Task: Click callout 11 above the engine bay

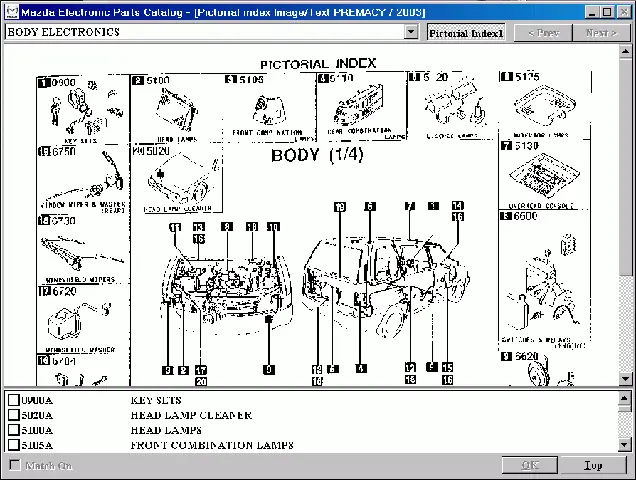Action: click(175, 227)
